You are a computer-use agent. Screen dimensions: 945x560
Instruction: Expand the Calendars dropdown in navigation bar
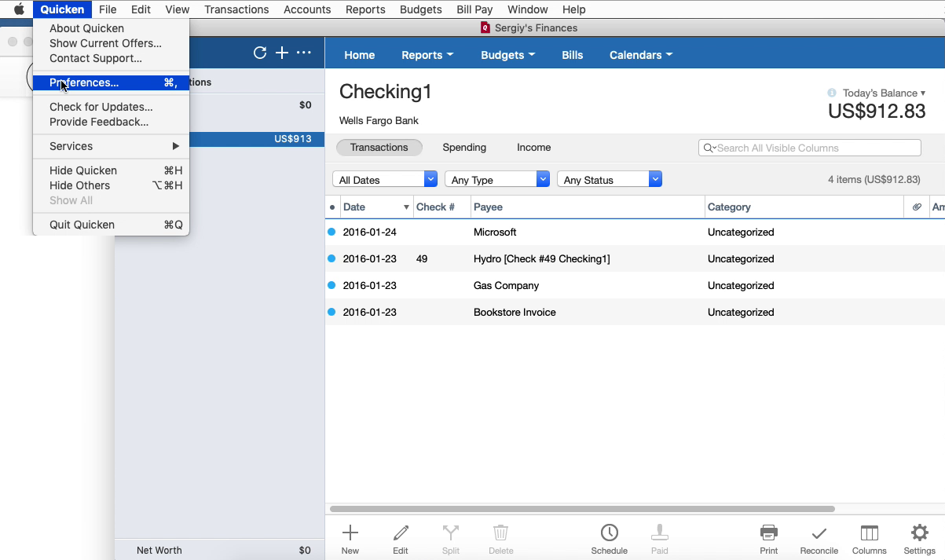(x=641, y=55)
